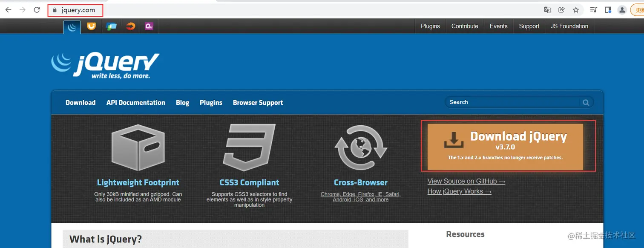Click the Supports CSS3 selectors description text

point(250,199)
